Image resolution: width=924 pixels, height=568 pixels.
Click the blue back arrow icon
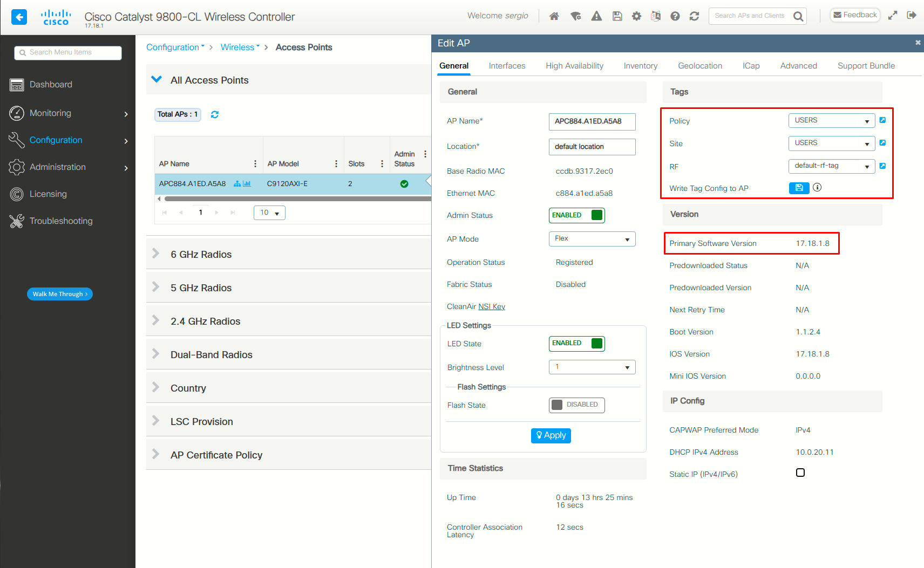pyautogui.click(x=19, y=17)
